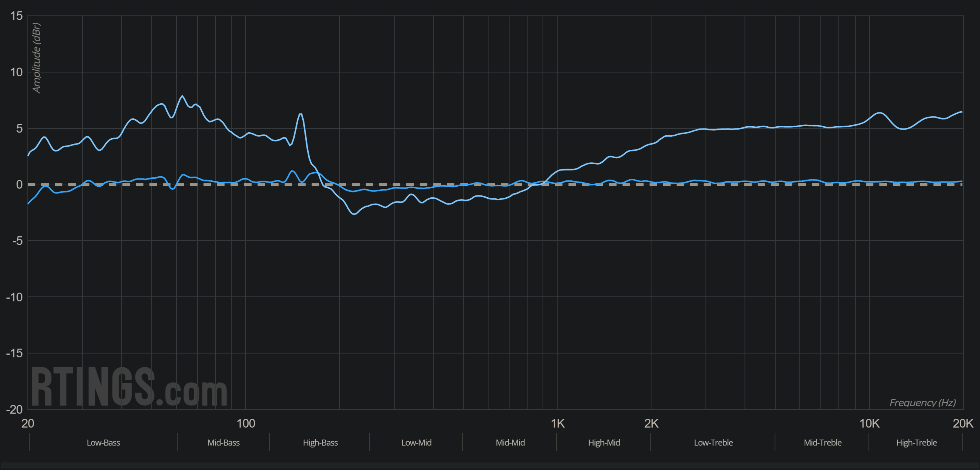
Task: Click the High-Bass band label
Action: pos(320,443)
